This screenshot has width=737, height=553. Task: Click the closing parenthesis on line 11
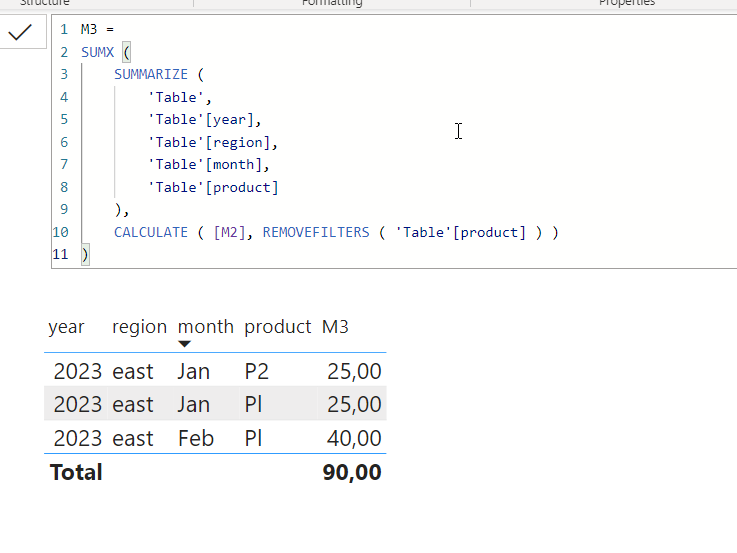pos(85,255)
